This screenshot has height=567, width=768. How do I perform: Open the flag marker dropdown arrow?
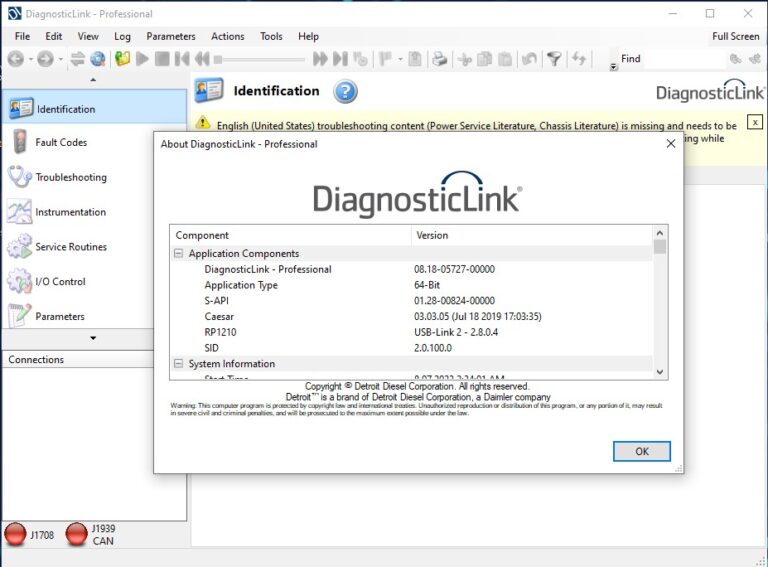click(x=400, y=60)
